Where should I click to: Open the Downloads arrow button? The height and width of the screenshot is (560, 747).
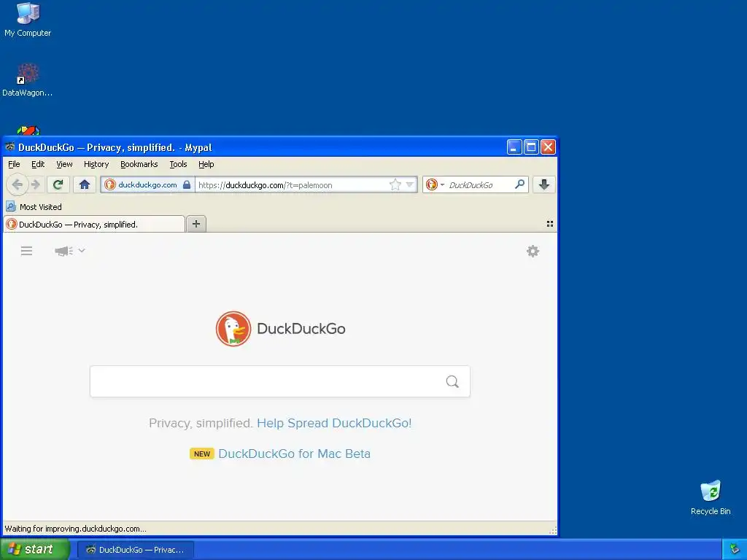(544, 184)
